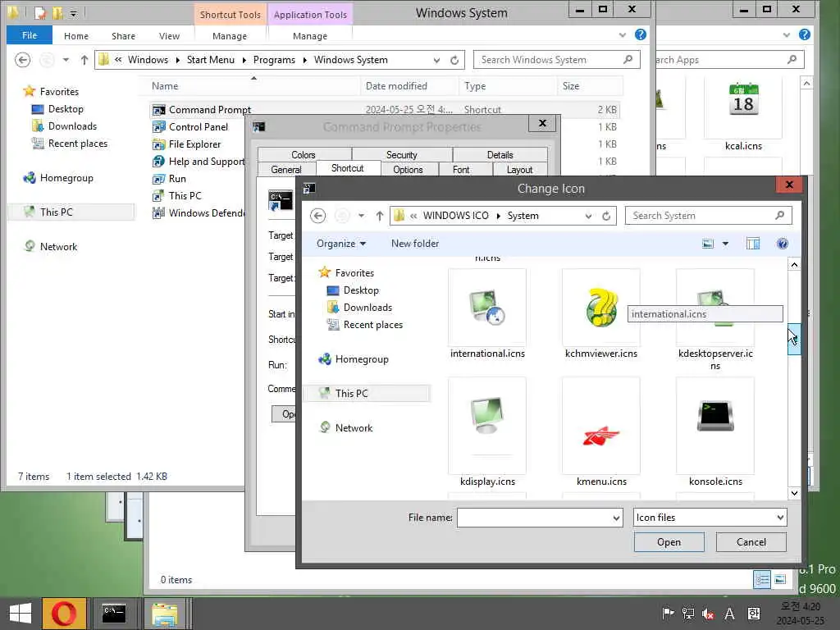Sort by Date modified column

(x=396, y=85)
